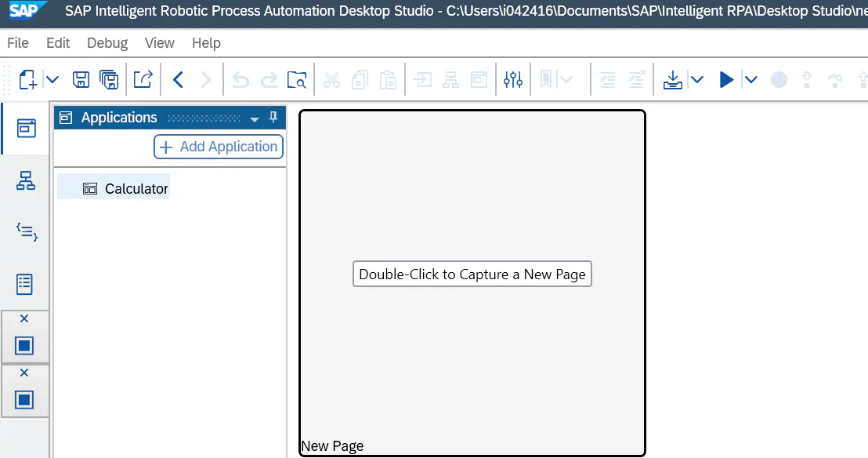Start debugging with the Play icon
This screenshot has width=868, height=458.
click(x=726, y=80)
